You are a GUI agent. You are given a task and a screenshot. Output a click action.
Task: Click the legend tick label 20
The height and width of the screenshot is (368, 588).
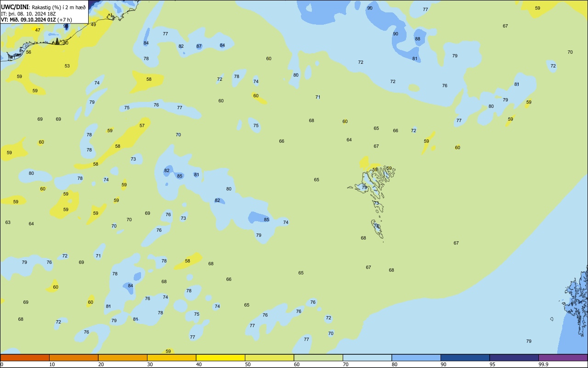coord(101,364)
